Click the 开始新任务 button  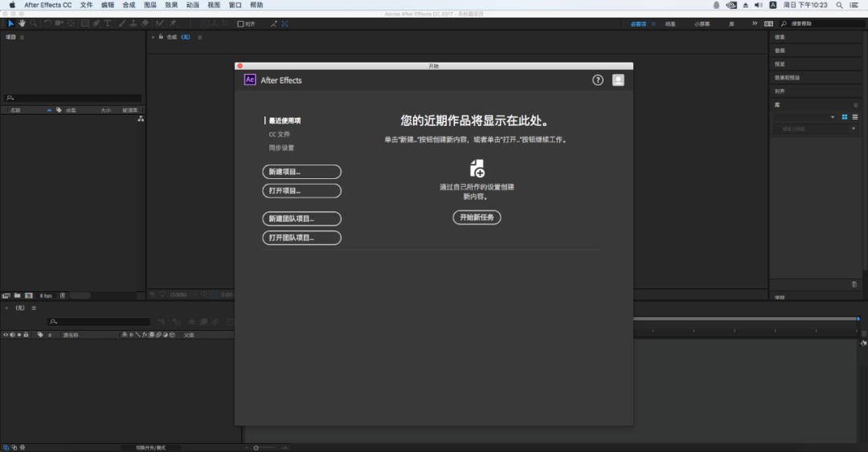(x=477, y=218)
